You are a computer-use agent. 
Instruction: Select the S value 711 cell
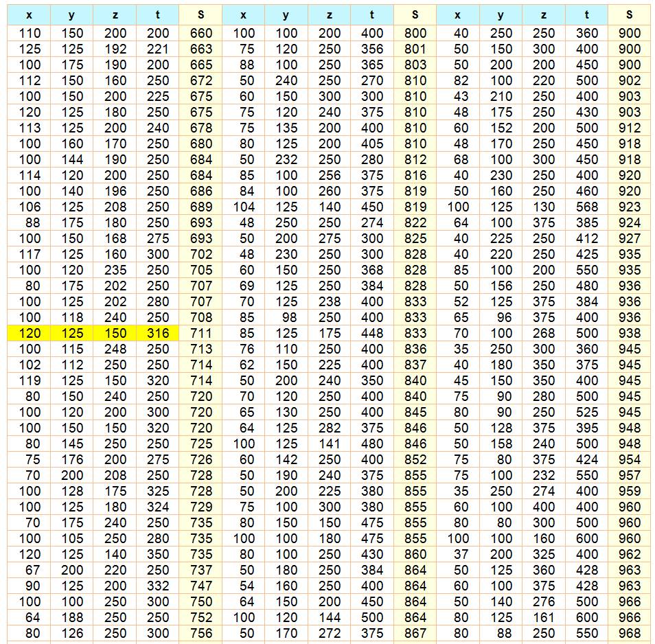click(x=200, y=333)
